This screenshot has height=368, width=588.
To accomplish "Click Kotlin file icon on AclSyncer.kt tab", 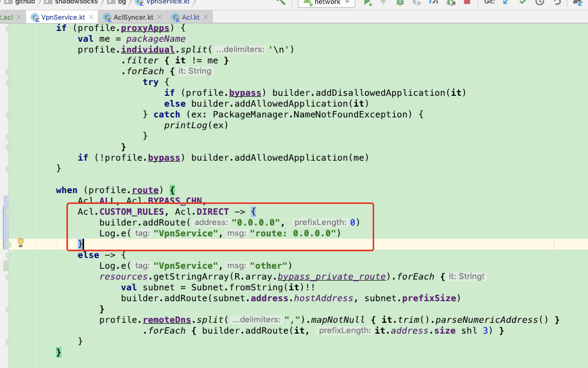I will 108,18.
